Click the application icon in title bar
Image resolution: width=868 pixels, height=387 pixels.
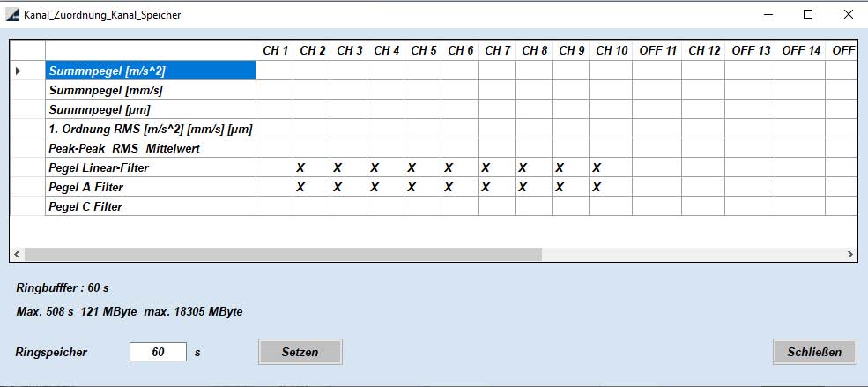12,15
